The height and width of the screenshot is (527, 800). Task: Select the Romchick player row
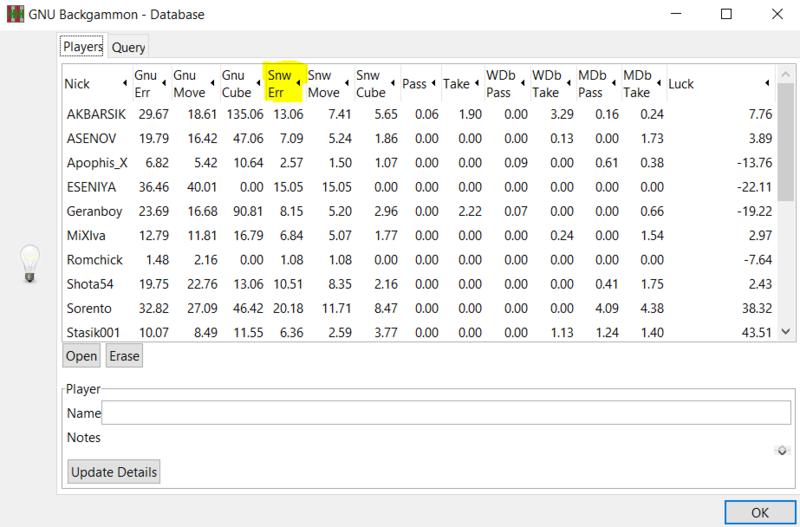(418, 260)
